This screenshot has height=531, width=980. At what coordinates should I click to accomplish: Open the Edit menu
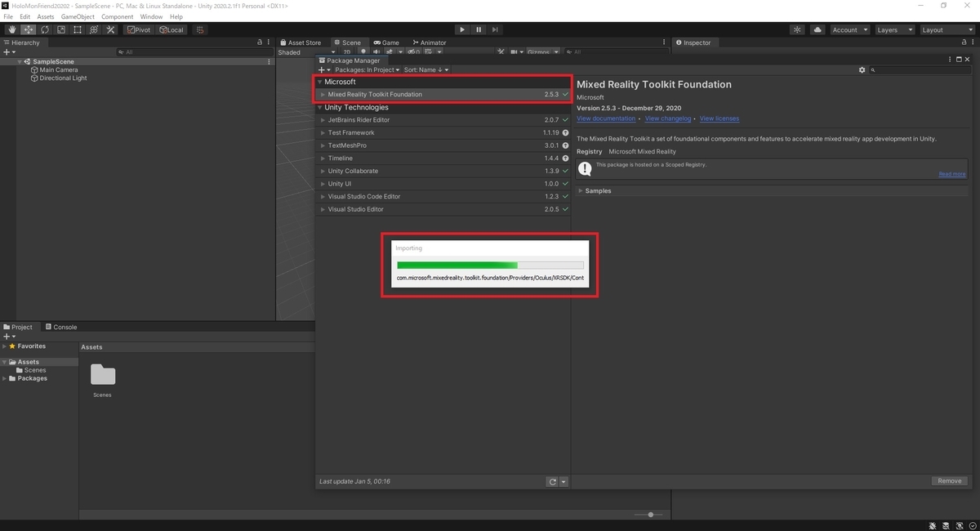point(25,16)
